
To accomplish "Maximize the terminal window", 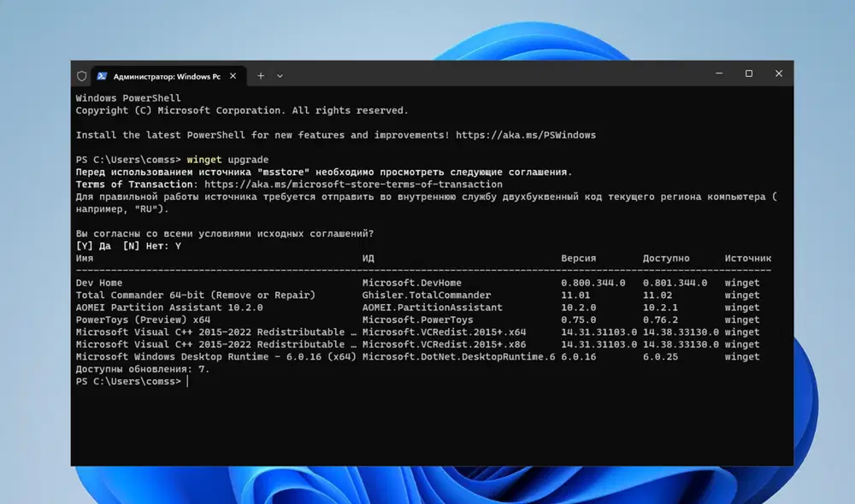I will 749,73.
